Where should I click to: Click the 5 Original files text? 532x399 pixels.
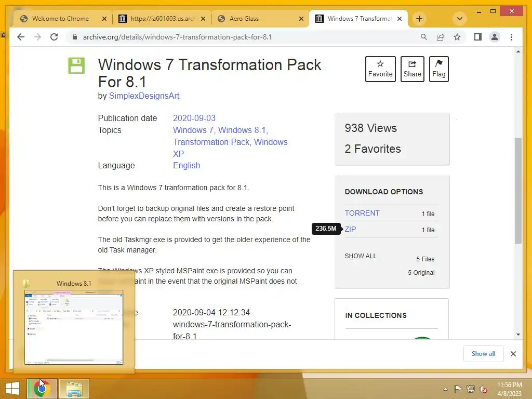click(x=421, y=272)
